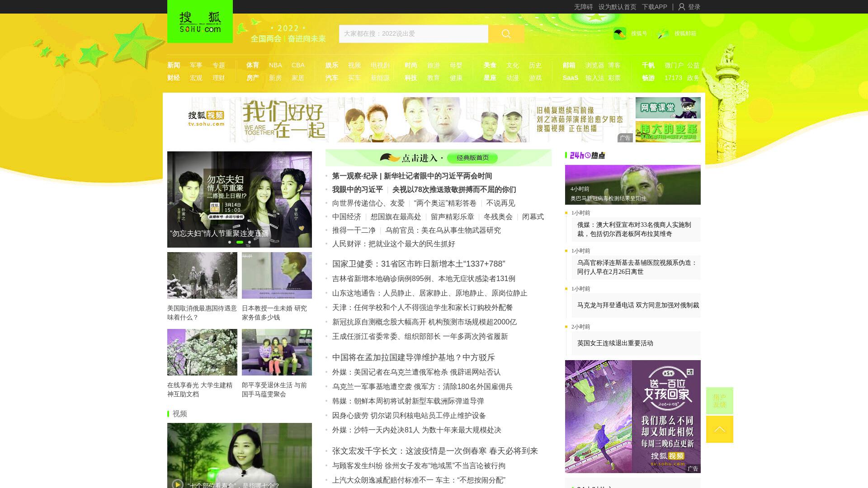Go to the NBA section

275,65
